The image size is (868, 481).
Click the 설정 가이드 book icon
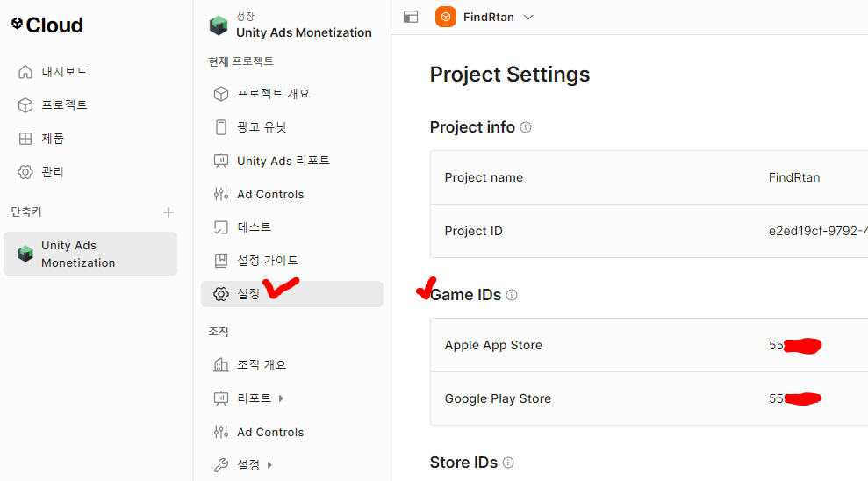pos(221,261)
